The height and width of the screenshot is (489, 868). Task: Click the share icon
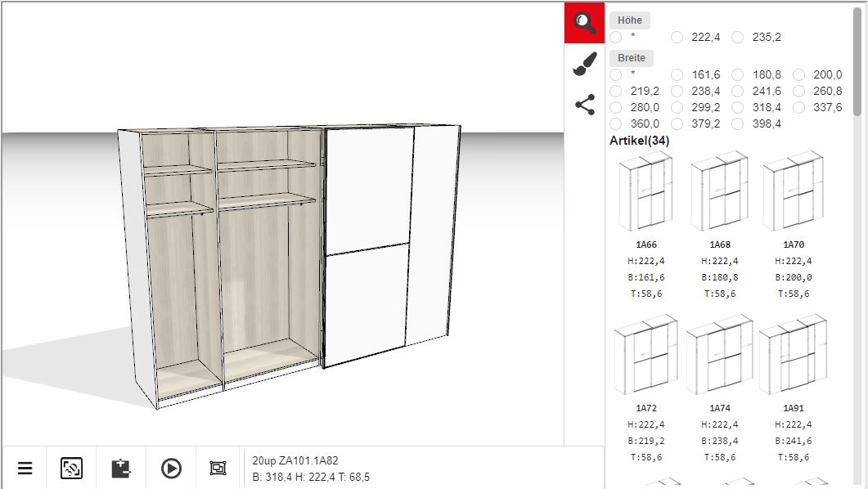pyautogui.click(x=585, y=105)
